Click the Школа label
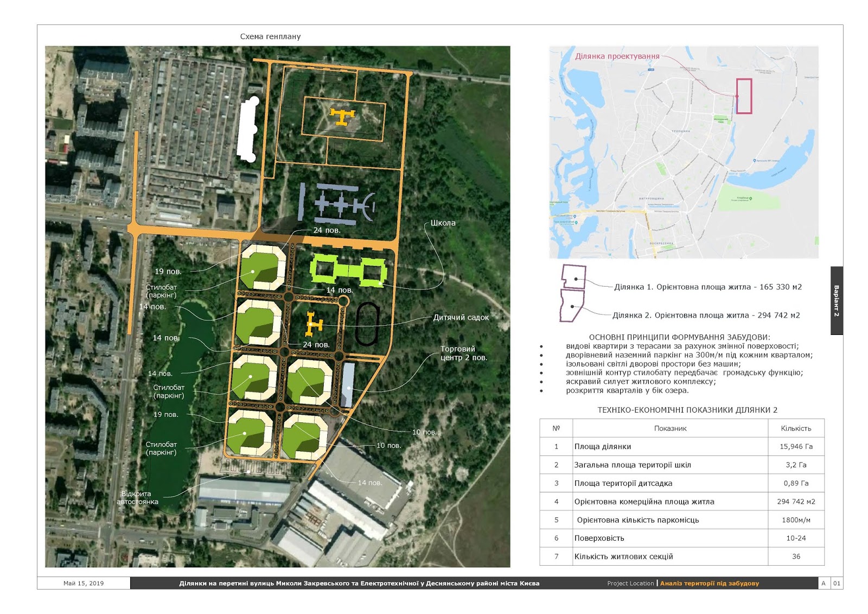This screenshot has height=614, width=868. 443,223
